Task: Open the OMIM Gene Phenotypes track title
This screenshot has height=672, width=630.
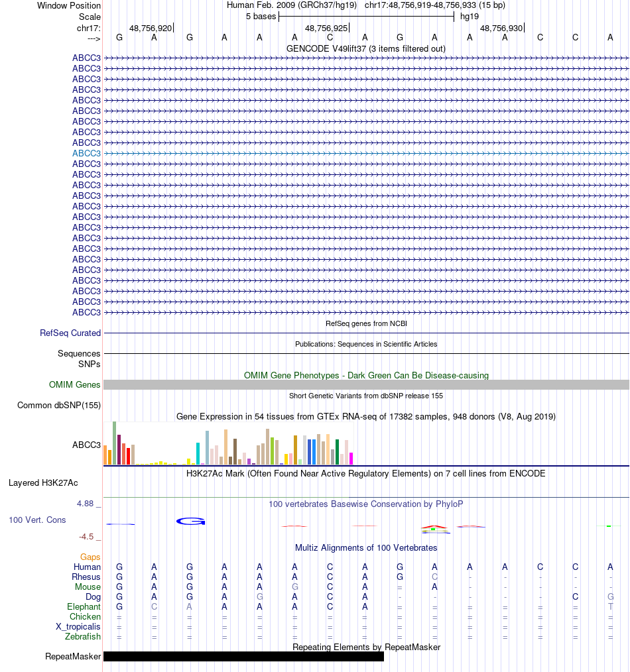Action: (x=366, y=375)
